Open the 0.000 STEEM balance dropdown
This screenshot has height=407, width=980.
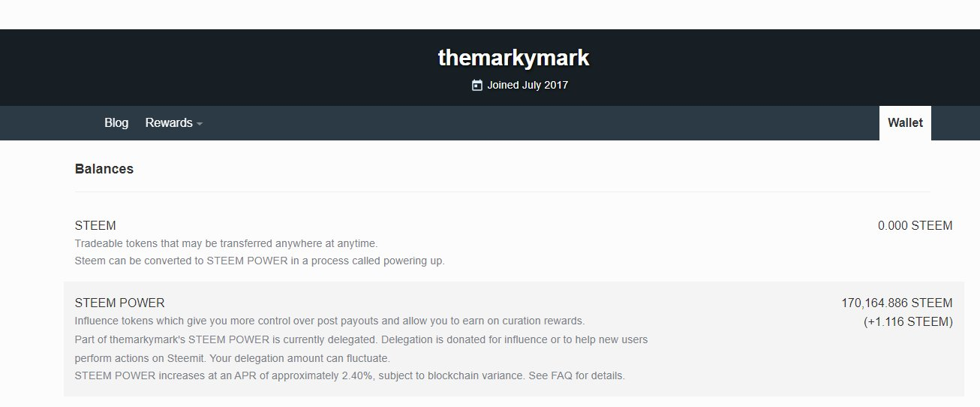tap(915, 226)
